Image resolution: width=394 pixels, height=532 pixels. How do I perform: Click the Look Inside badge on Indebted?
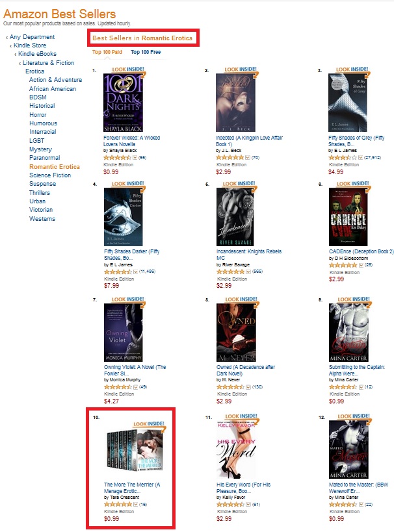[x=241, y=70]
